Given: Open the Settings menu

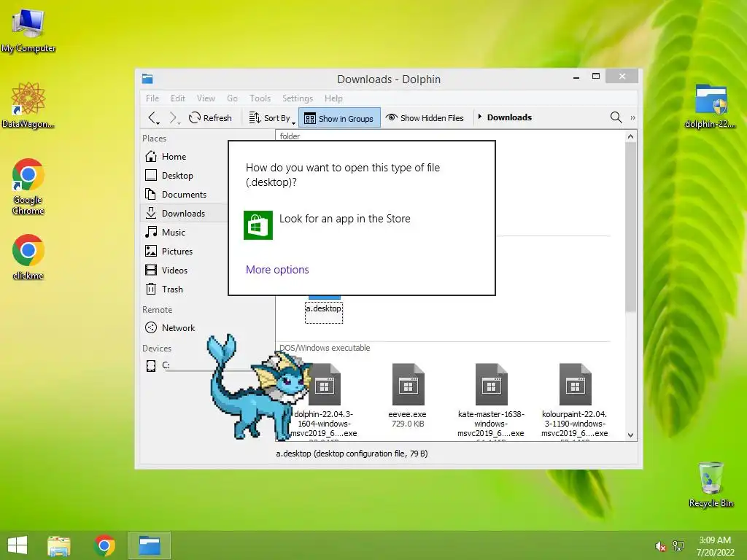Looking at the screenshot, I should click(298, 98).
